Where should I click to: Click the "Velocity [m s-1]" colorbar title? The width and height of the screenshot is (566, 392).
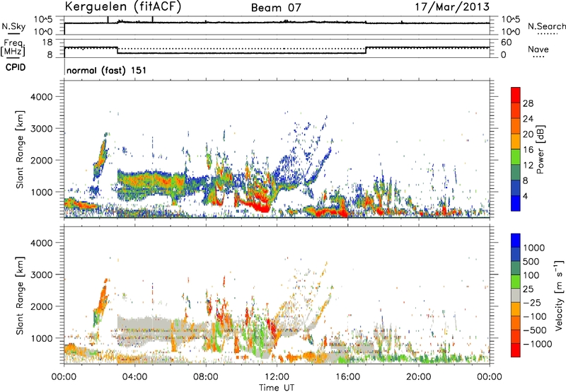coord(559,295)
